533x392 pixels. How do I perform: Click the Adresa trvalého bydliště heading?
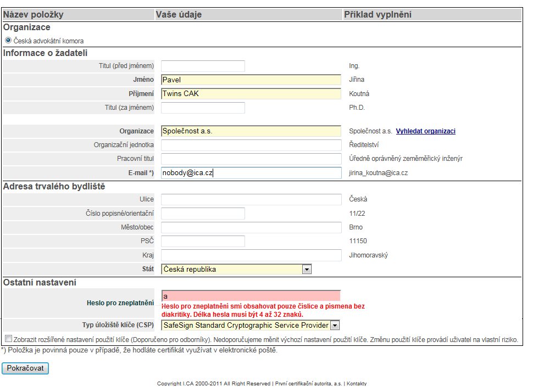click(x=54, y=187)
